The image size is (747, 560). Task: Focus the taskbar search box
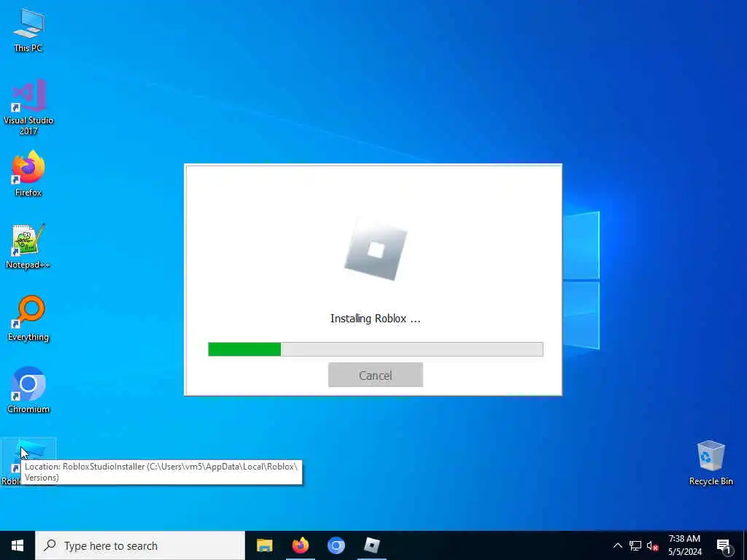click(x=140, y=545)
